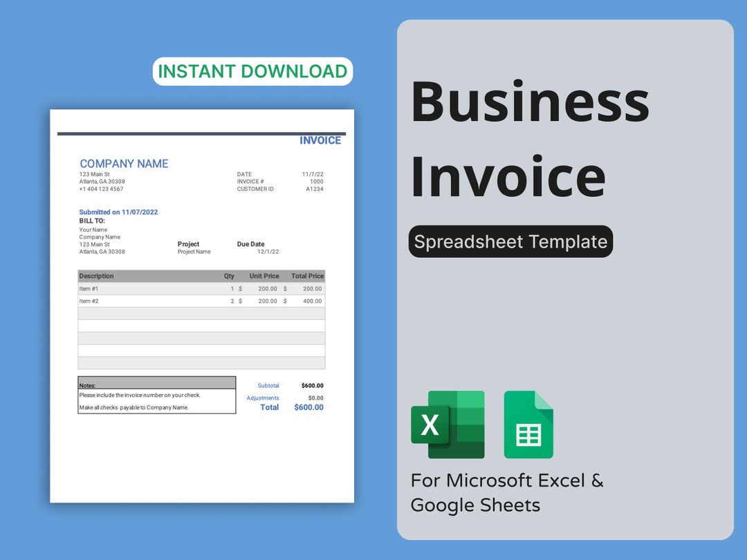Image resolution: width=747 pixels, height=560 pixels.
Task: Open the Qty column header options
Action: 229,276
